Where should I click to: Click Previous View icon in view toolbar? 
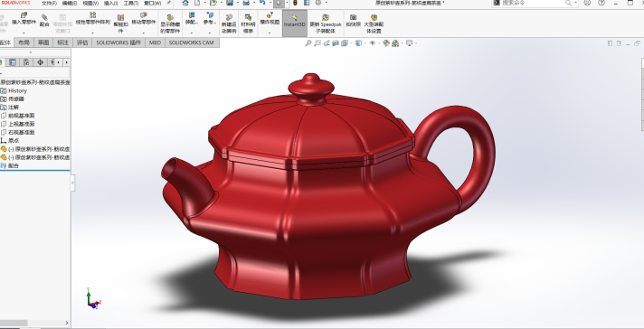tap(327, 42)
